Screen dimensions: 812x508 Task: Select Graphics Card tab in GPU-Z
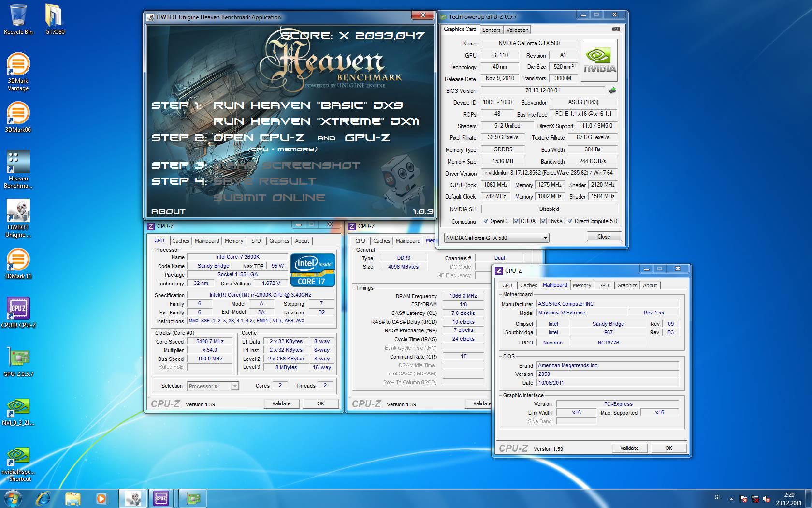460,29
